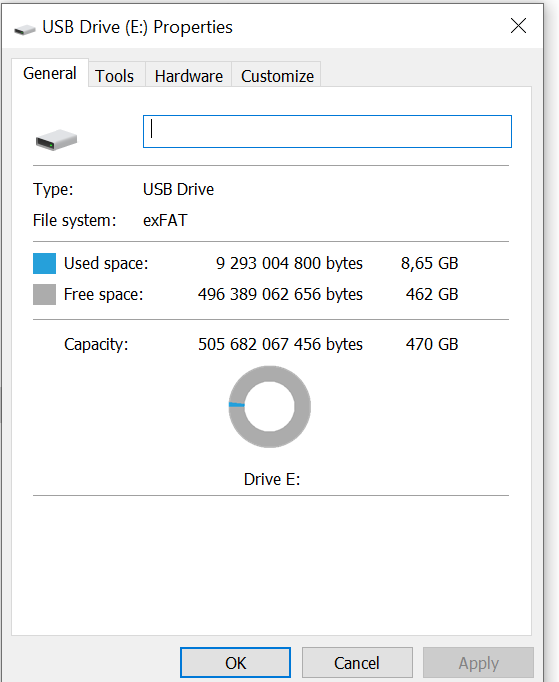Click the blue used slice of chart
Image resolution: width=559 pixels, height=682 pixels.
click(x=237, y=405)
